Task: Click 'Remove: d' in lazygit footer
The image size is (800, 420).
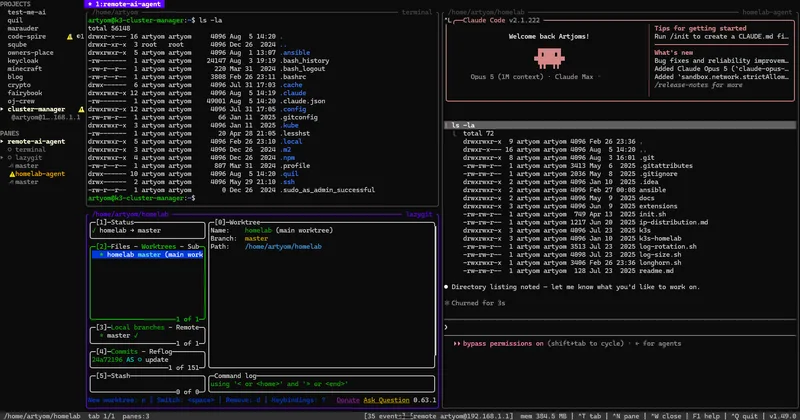Action: 243,400
